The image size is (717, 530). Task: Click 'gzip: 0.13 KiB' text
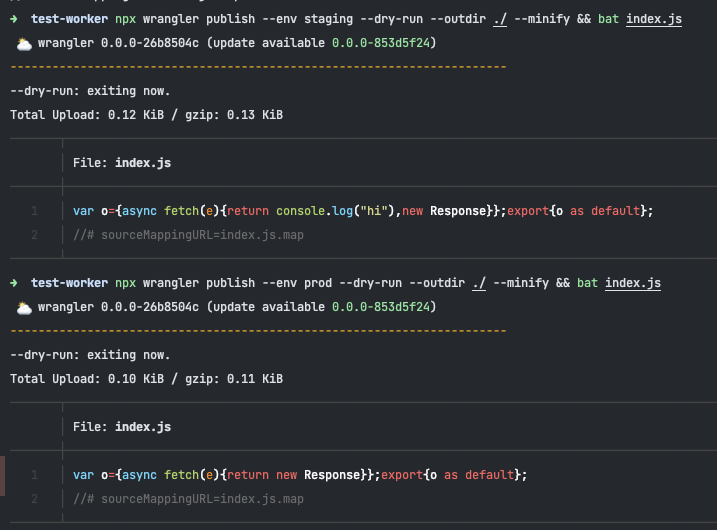tap(234, 115)
